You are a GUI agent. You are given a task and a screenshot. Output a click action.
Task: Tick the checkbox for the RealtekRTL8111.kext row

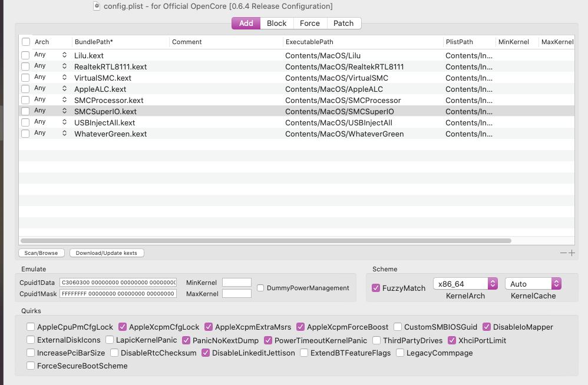click(25, 67)
